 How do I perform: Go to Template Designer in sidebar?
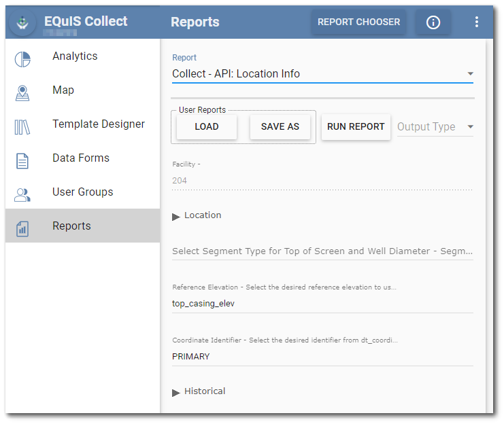coord(98,124)
